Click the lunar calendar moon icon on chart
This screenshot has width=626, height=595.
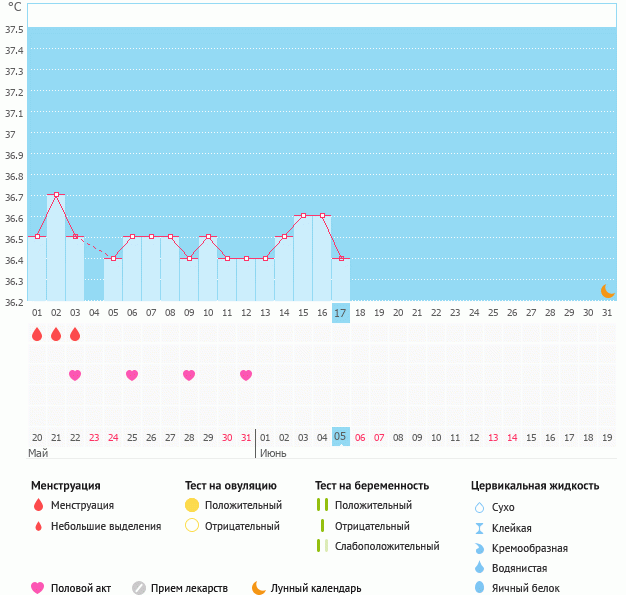pos(607,290)
